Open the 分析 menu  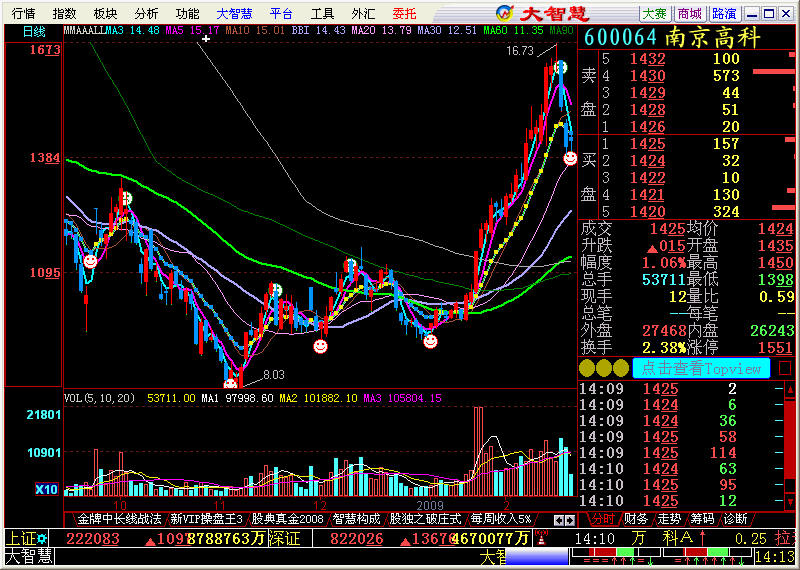click(x=146, y=13)
